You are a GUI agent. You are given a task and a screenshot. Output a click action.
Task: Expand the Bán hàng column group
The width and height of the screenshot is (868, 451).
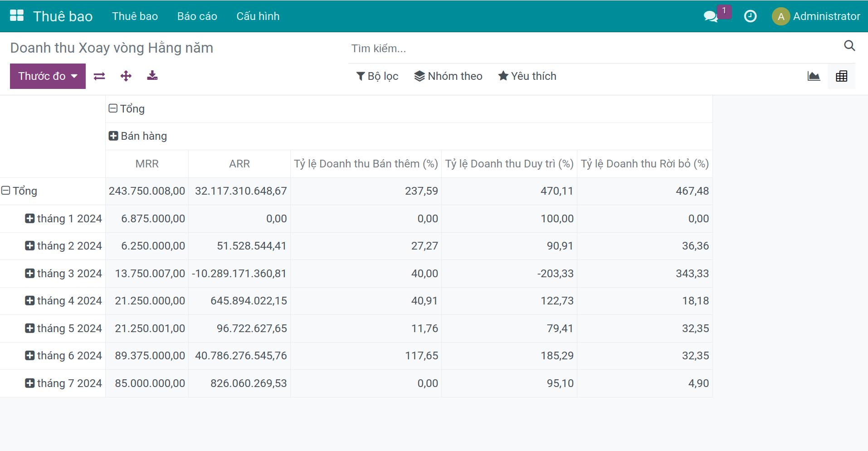point(138,136)
